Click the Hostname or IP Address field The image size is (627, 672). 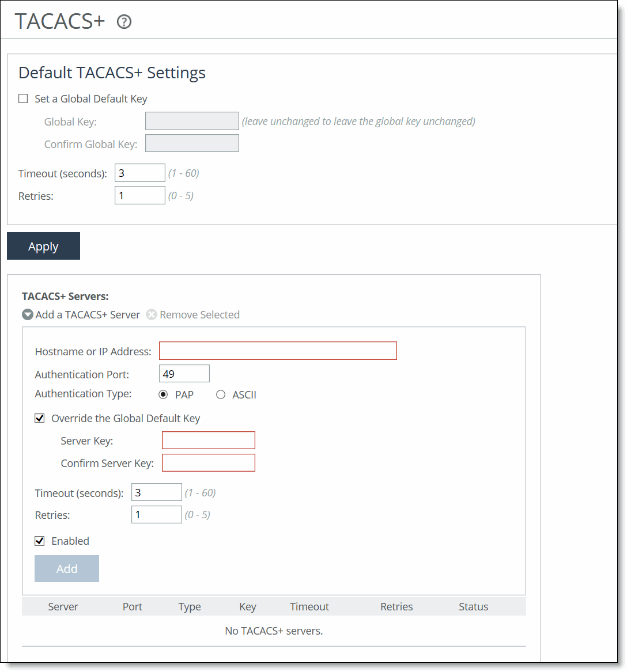(x=278, y=350)
